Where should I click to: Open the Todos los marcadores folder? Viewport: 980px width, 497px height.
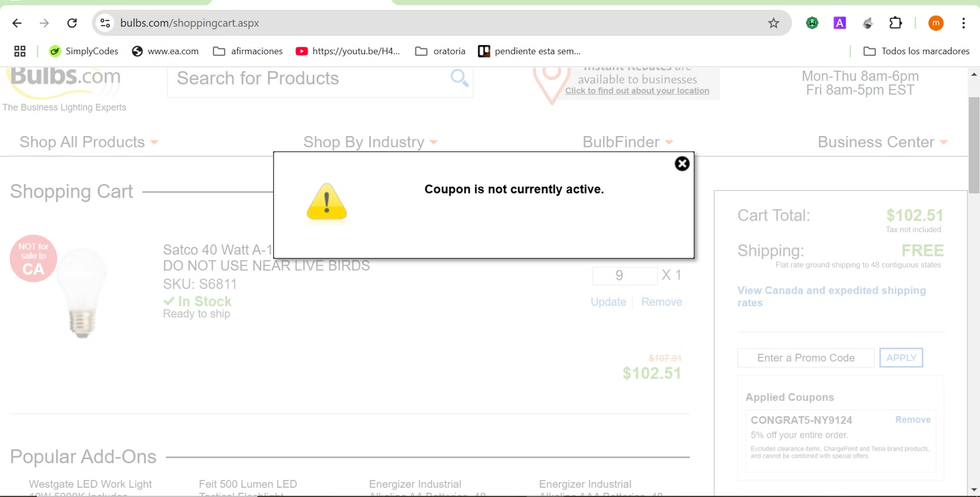(x=916, y=51)
